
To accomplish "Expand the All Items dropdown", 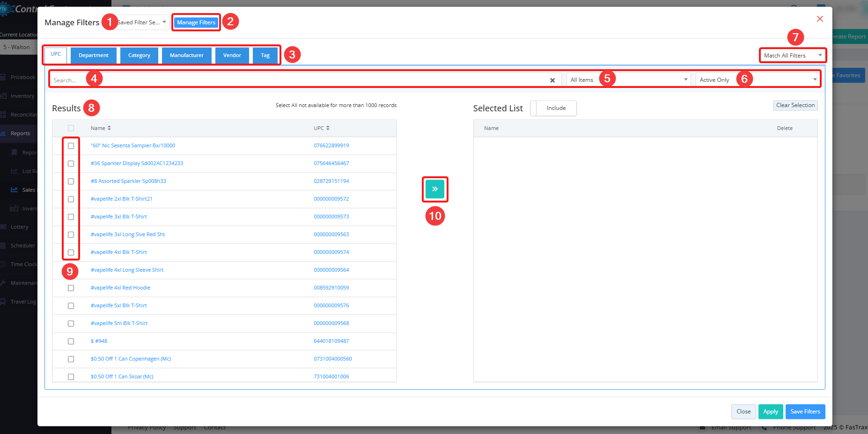I will (x=628, y=80).
